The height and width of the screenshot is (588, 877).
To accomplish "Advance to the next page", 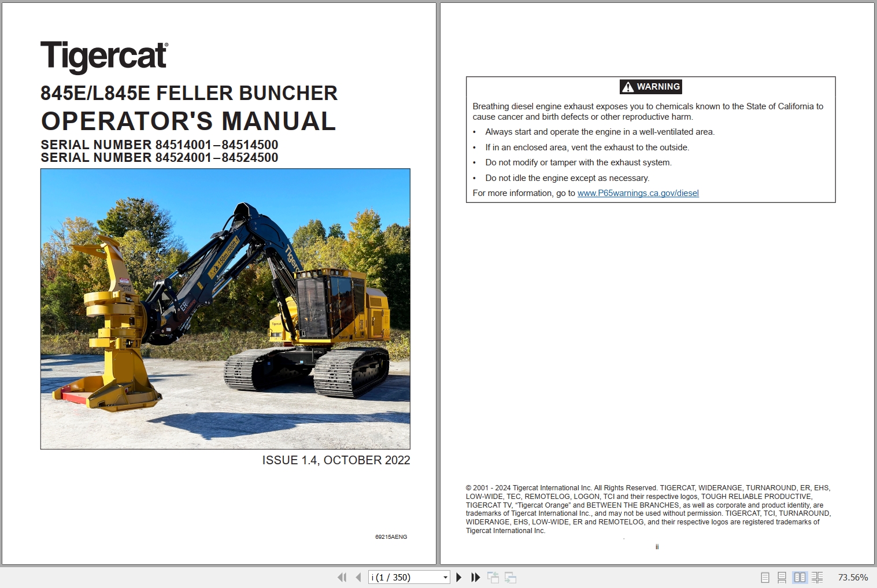I will pyautogui.click(x=458, y=576).
